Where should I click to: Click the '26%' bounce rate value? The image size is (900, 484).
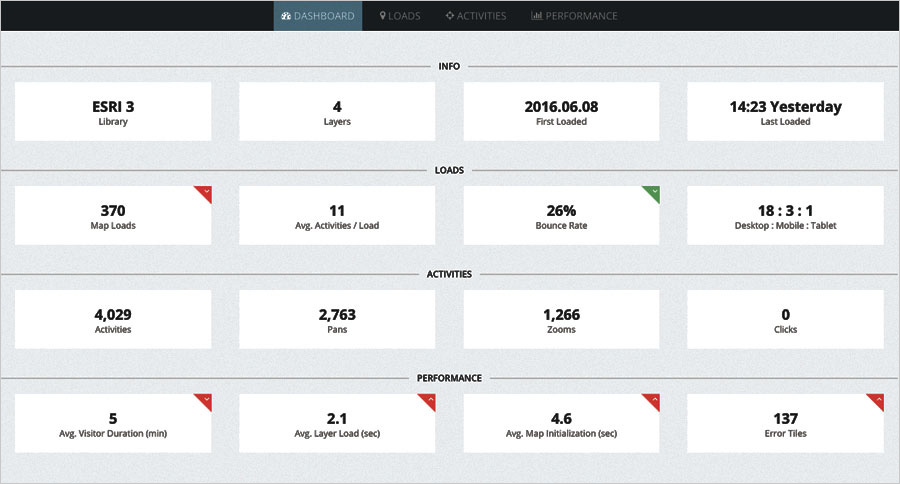[x=561, y=211]
